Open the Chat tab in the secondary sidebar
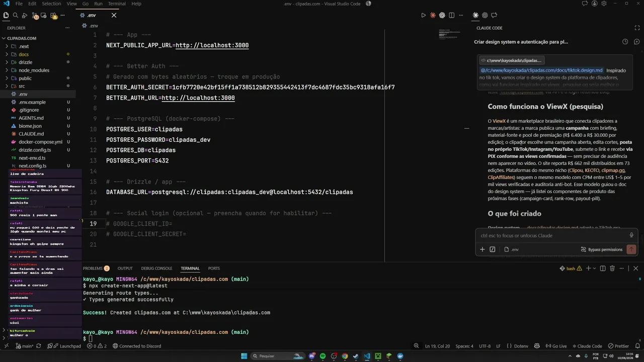 point(494,16)
